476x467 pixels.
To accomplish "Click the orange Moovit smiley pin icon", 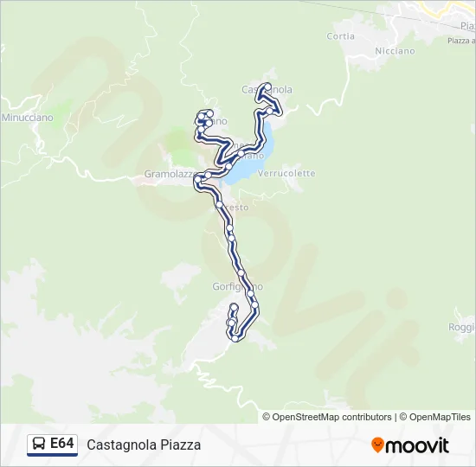I will 377,445.
